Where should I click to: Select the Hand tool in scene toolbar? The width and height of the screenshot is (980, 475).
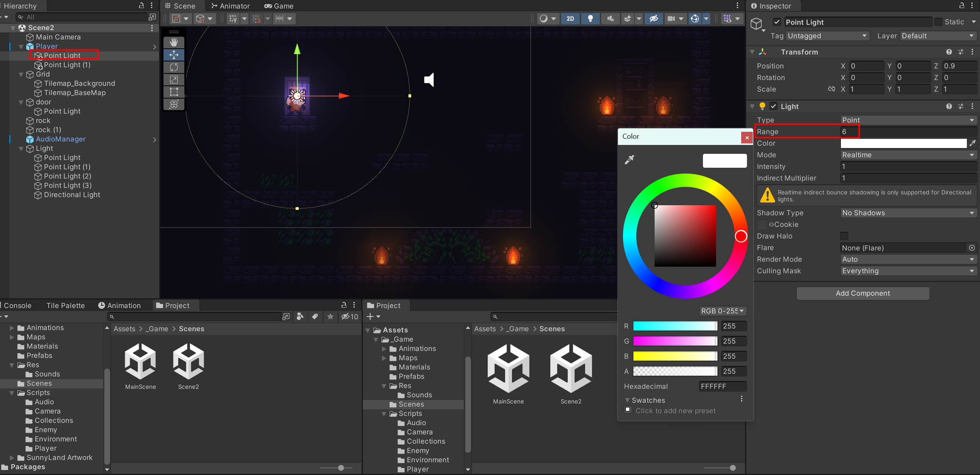click(x=174, y=42)
